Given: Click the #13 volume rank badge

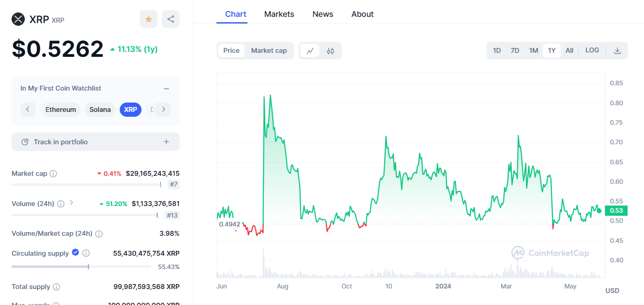Looking at the screenshot, I should [x=172, y=215].
